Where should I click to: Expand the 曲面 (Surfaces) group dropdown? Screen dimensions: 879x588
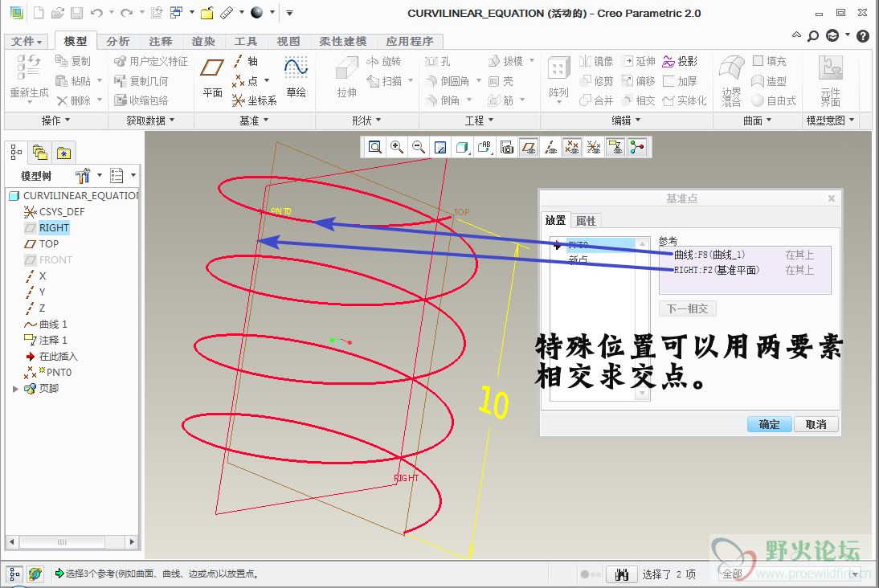tap(758, 120)
